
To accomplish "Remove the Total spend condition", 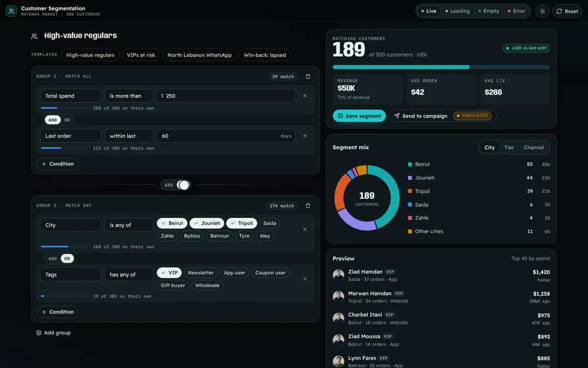I will click(x=305, y=96).
